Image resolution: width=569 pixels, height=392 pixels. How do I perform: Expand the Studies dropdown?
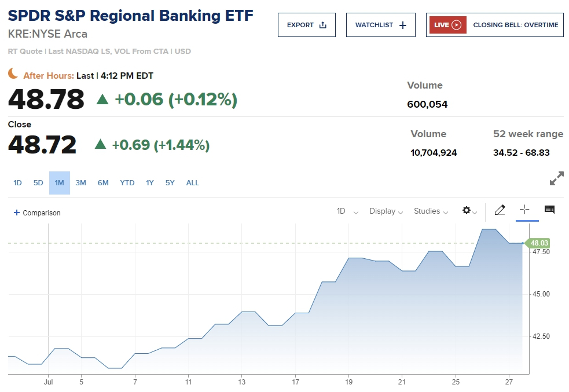431,211
